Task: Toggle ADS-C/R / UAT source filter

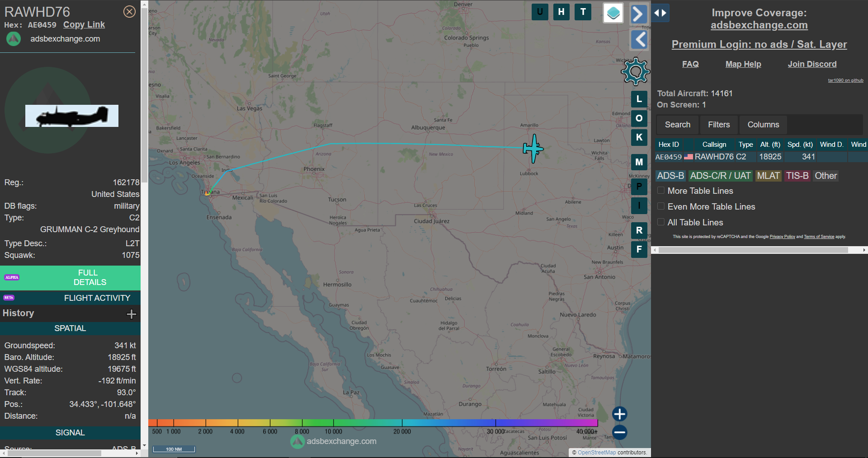Action: pos(720,176)
